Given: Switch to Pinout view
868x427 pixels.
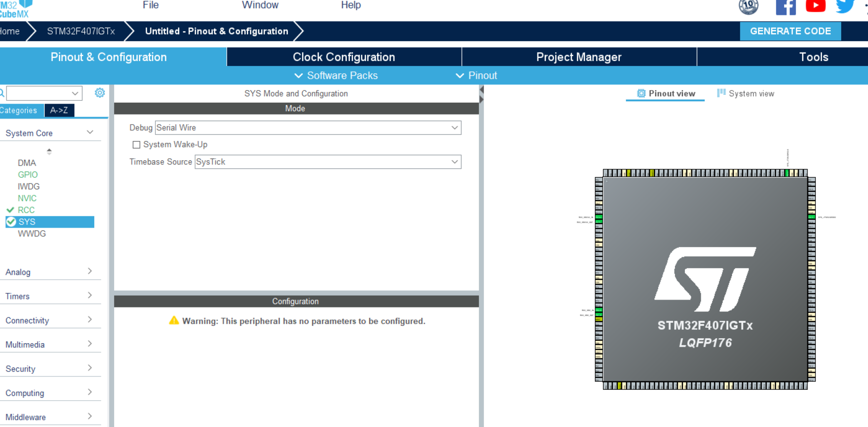Looking at the screenshot, I should pyautogui.click(x=666, y=93).
